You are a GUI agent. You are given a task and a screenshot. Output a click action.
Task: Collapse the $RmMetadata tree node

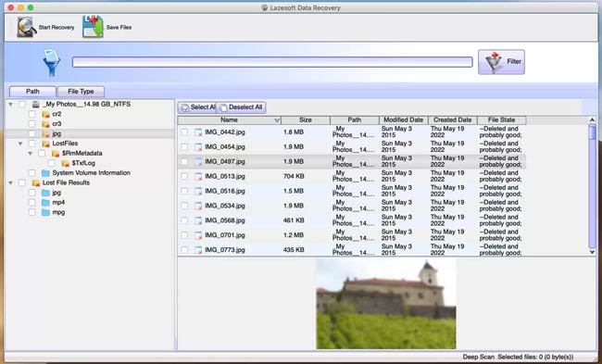31,153
